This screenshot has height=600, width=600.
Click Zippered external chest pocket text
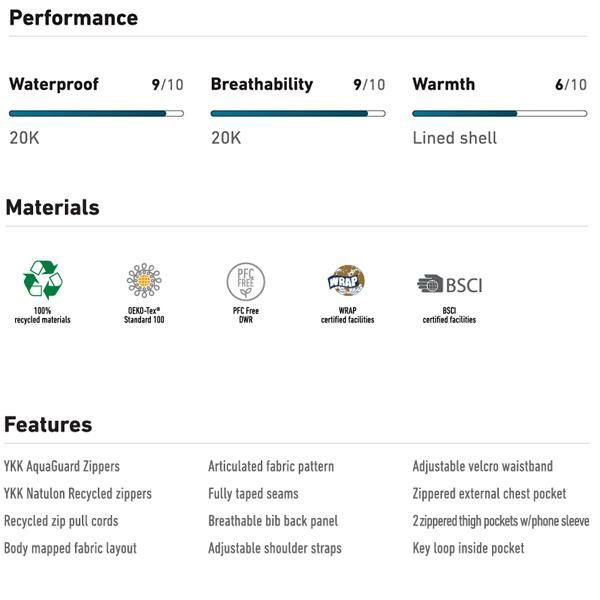pos(489,494)
